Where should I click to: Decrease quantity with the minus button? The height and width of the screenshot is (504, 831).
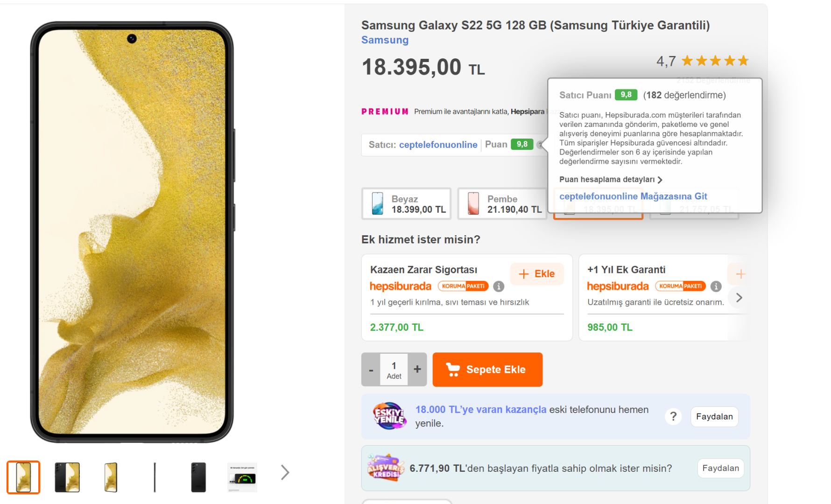(371, 370)
